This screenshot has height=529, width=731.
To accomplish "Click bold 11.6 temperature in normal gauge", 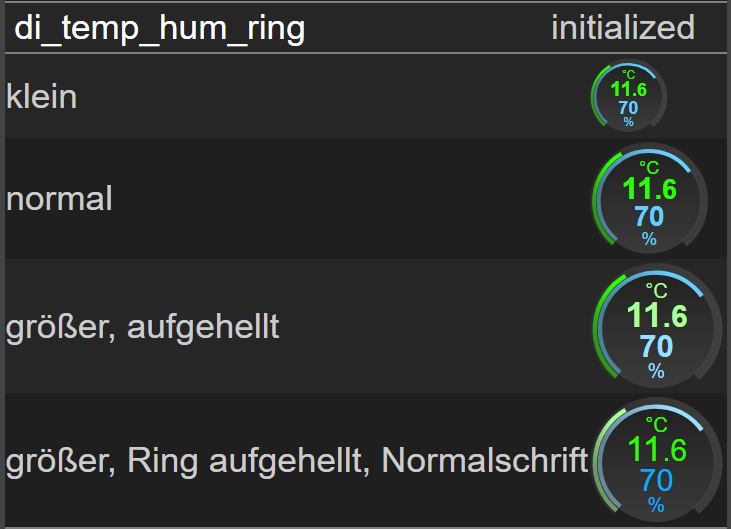I will [649, 189].
